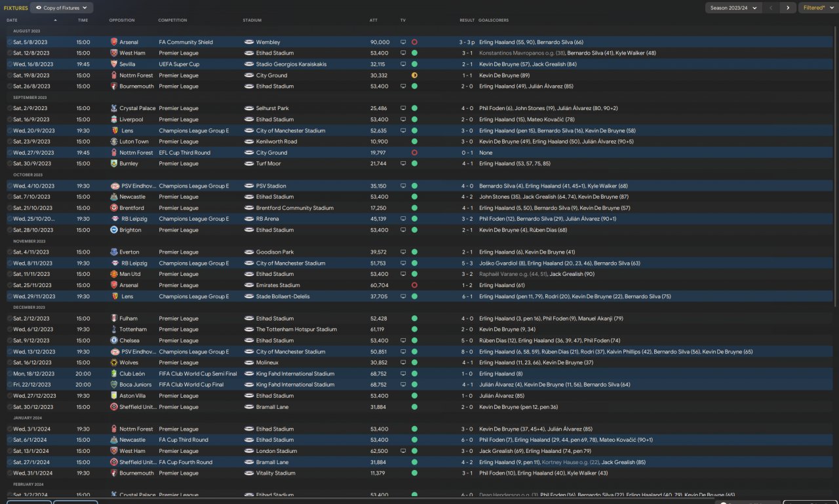The height and width of the screenshot is (504, 839).
Task: Click the Aston Villa club badge
Action: (x=115, y=396)
